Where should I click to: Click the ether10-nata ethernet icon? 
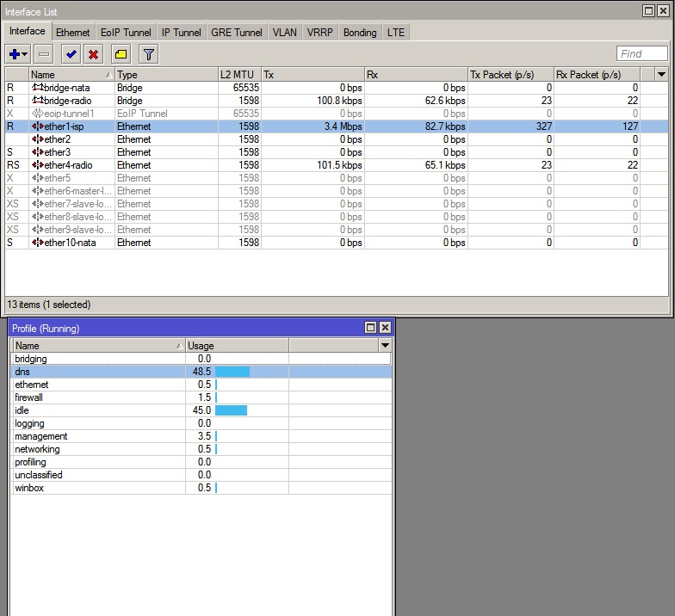[x=38, y=243]
